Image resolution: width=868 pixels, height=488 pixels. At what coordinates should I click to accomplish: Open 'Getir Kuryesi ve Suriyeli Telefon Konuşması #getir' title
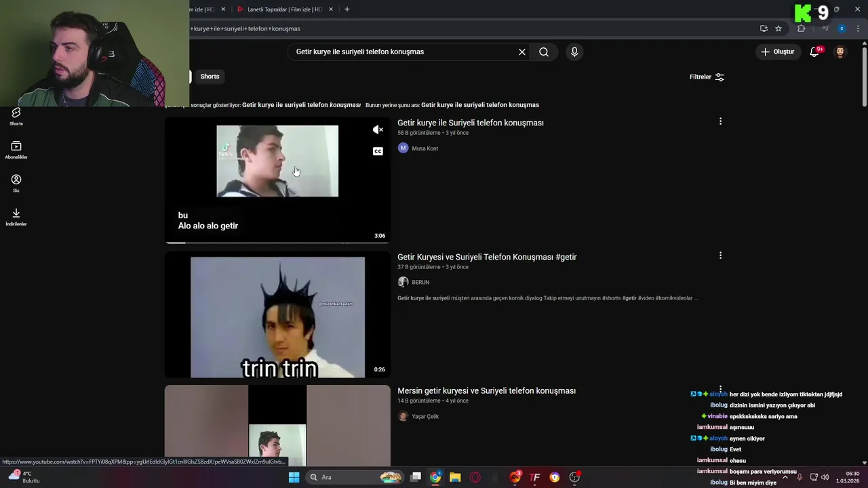coord(487,257)
